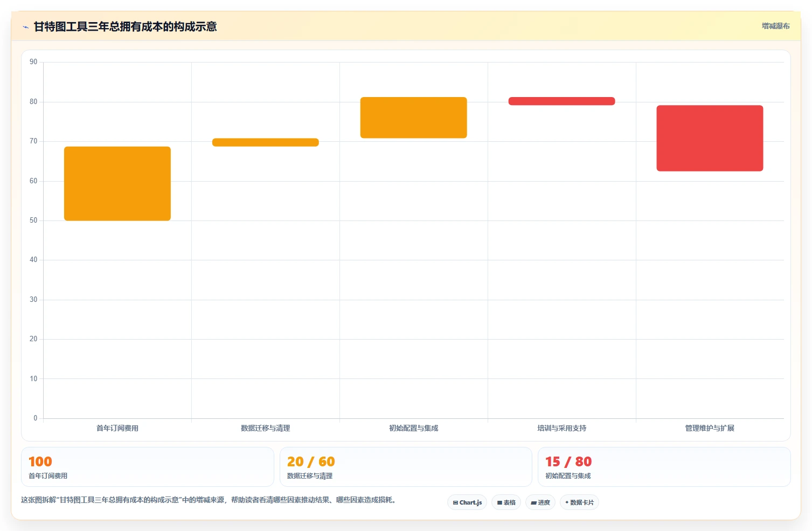
Task: Click the thin orange 数据迁移与清理 bar
Action: tap(266, 142)
